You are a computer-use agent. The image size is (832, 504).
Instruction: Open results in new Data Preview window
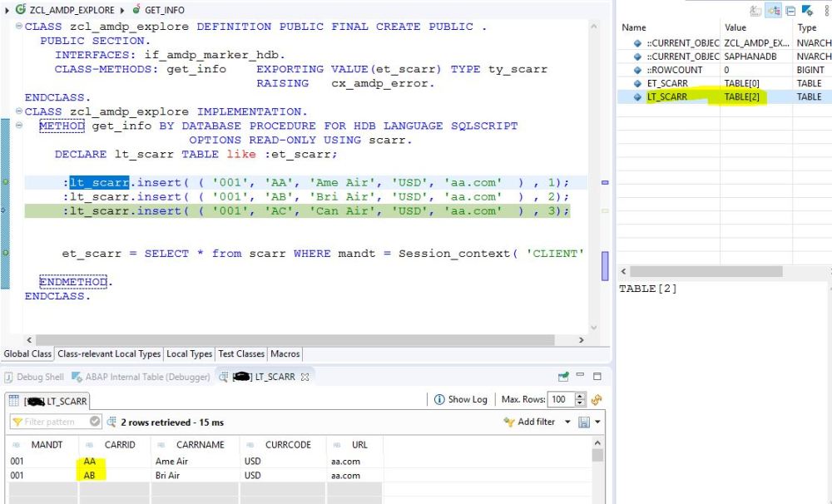coord(563,377)
